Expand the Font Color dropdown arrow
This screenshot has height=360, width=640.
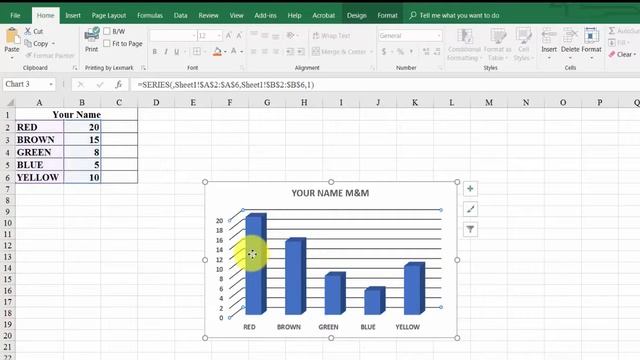pyautogui.click(x=242, y=52)
